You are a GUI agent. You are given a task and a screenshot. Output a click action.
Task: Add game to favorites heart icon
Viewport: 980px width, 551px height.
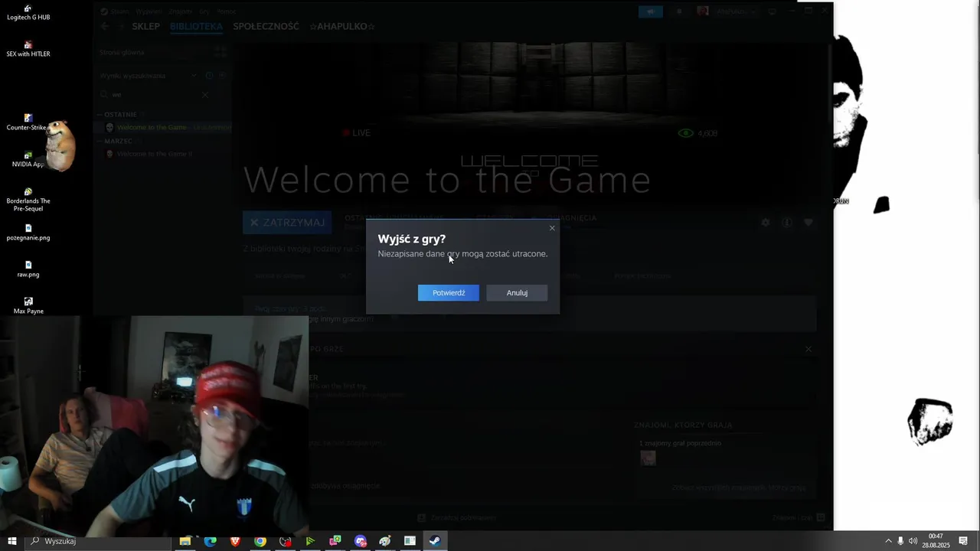click(x=808, y=223)
